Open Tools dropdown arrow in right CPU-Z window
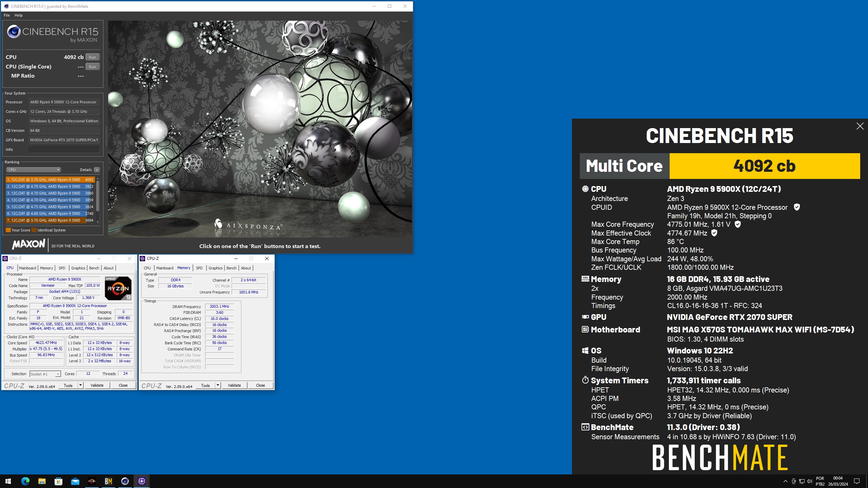Screen dimensions: 868x488 (218, 385)
